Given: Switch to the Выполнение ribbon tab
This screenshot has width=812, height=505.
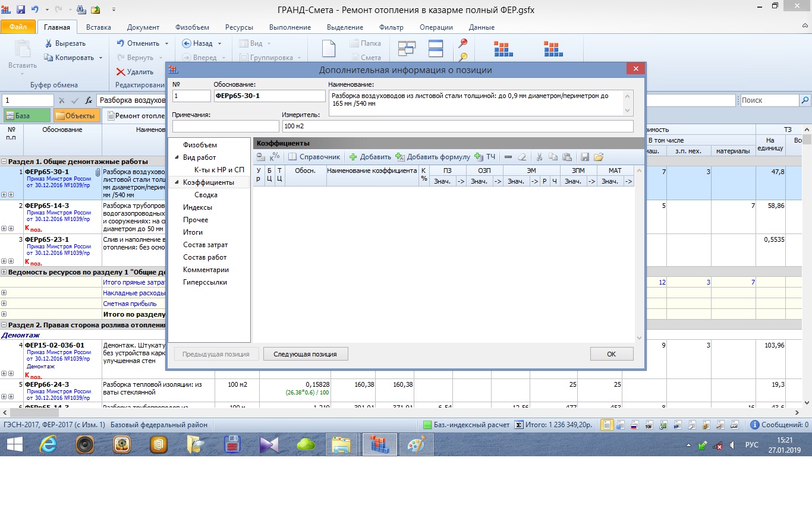Looking at the screenshot, I should tap(291, 27).
